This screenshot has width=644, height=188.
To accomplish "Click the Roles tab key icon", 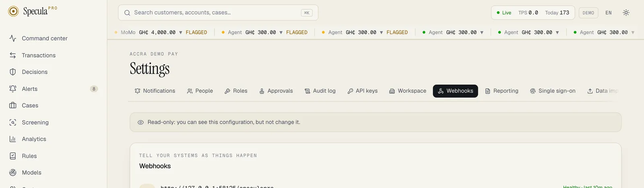I will tap(227, 91).
